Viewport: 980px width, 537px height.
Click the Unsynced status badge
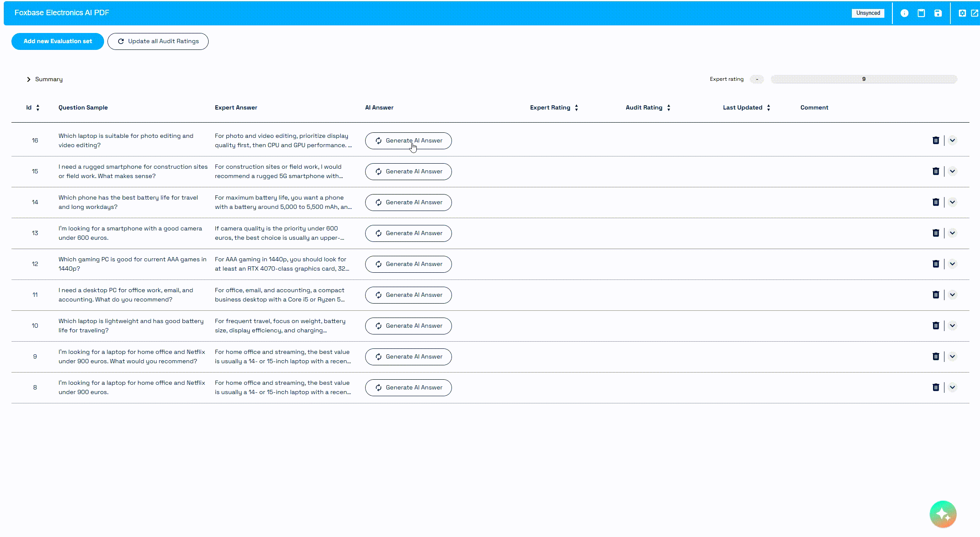868,13
